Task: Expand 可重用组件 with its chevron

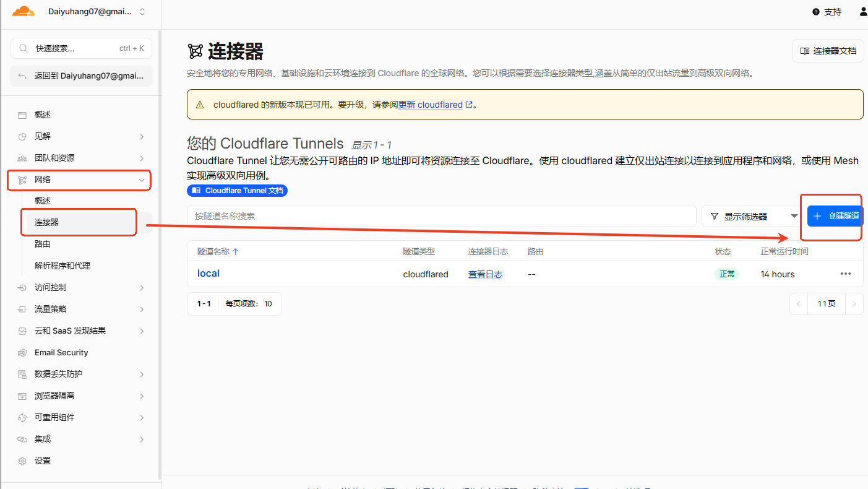Action: (x=142, y=418)
